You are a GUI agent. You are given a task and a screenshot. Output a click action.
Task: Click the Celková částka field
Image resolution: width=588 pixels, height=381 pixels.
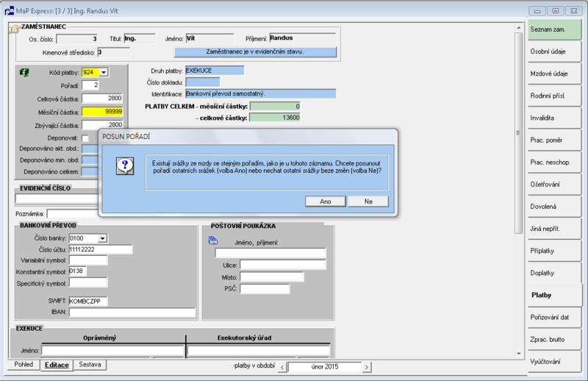tap(102, 99)
